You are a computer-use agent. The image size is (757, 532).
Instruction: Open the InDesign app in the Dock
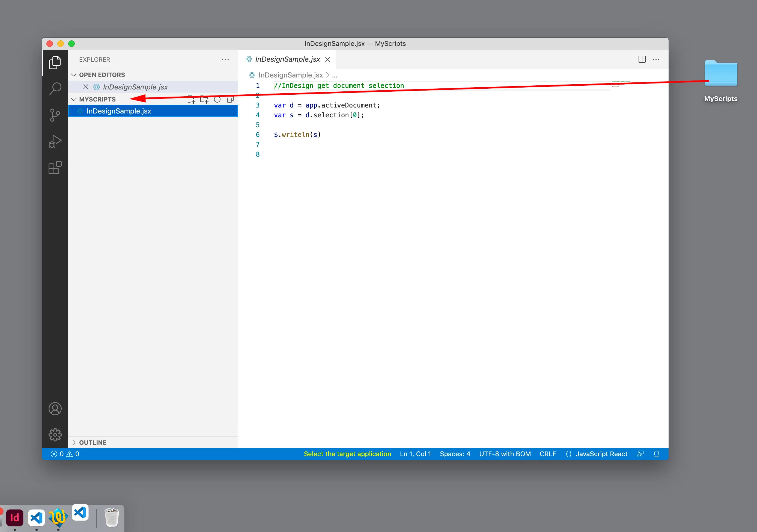[x=15, y=518]
